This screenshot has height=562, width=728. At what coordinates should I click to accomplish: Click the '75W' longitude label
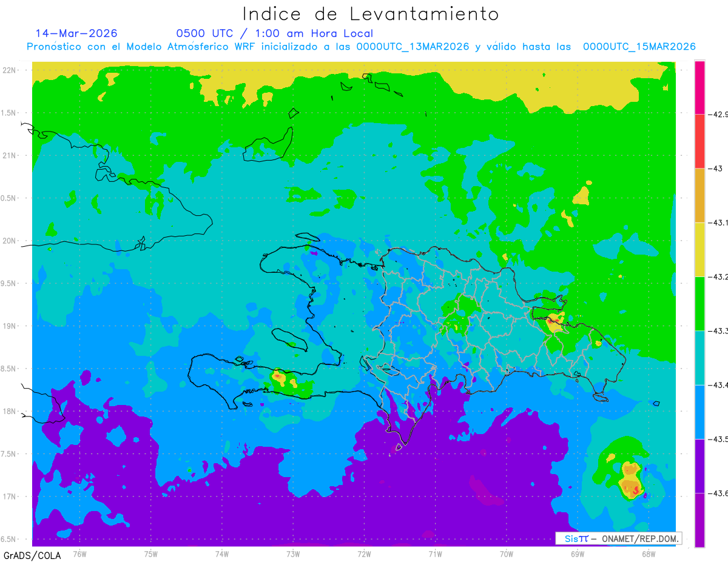151,554
